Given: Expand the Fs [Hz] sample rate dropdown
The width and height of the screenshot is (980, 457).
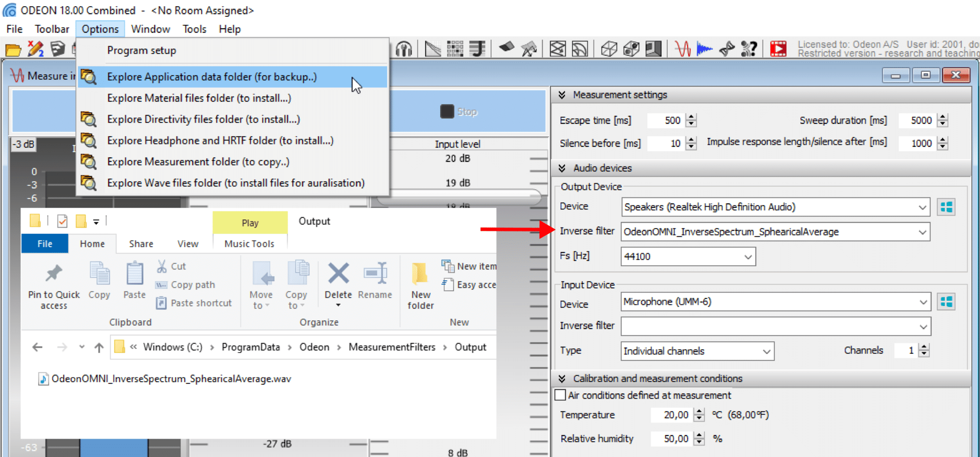Looking at the screenshot, I should pos(747,257).
